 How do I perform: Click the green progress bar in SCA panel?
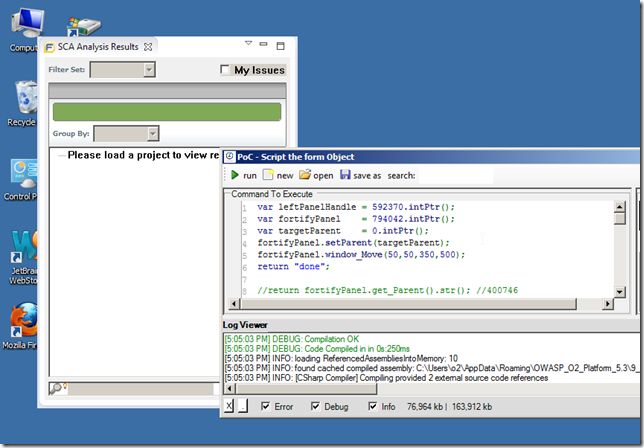(168, 112)
